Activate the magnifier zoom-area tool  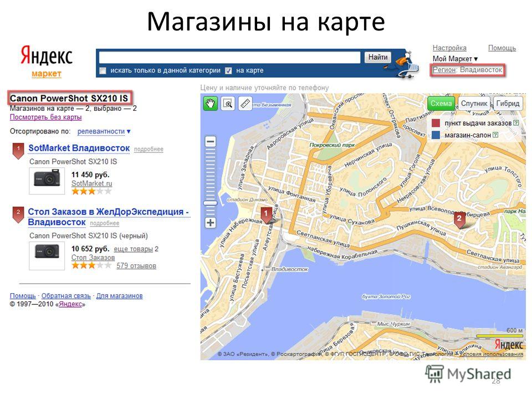228,103
